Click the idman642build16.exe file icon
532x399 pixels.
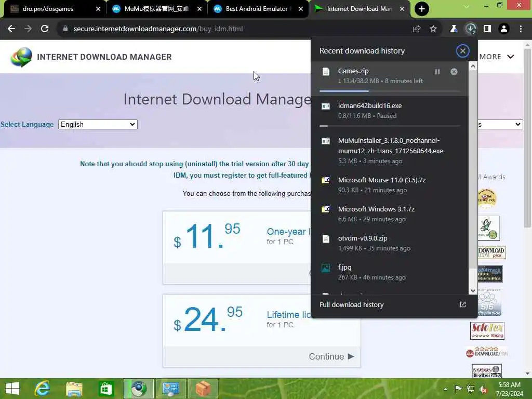tap(326, 106)
